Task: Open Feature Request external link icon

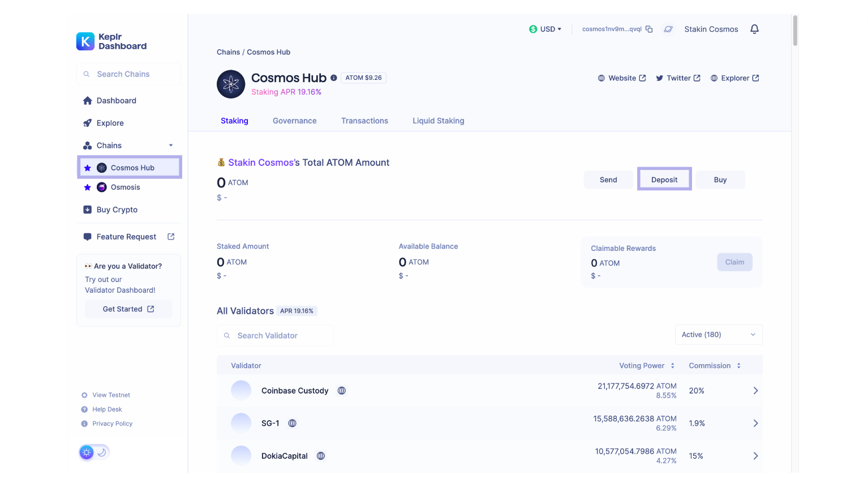Action: [171, 237]
